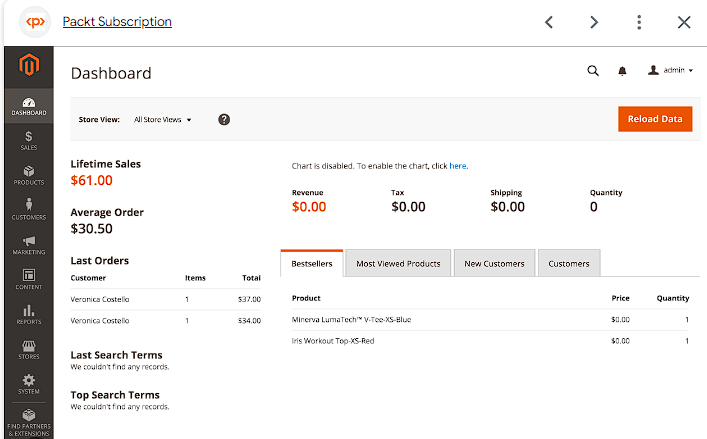Open the Reports sidebar menu

pyautogui.click(x=29, y=315)
